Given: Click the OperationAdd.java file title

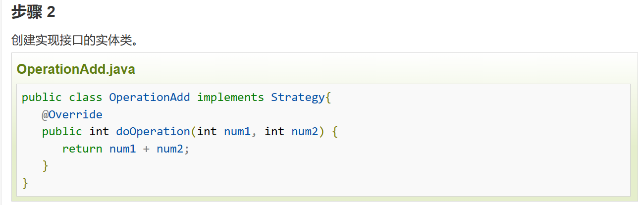Looking at the screenshot, I should click(76, 69).
